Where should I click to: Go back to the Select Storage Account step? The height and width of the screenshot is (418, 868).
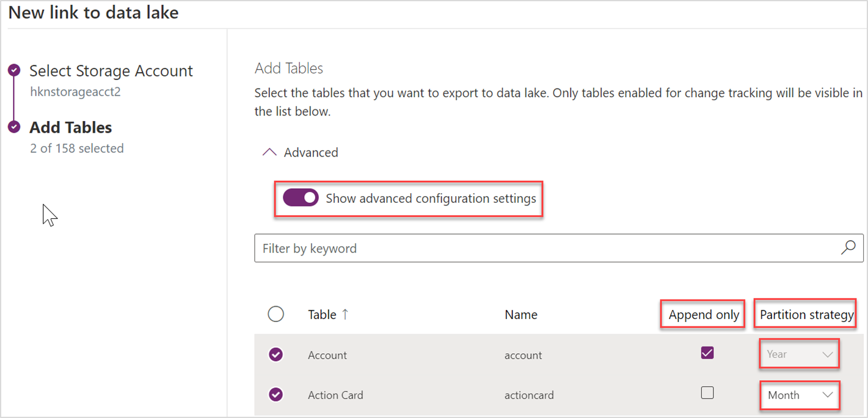click(x=111, y=71)
